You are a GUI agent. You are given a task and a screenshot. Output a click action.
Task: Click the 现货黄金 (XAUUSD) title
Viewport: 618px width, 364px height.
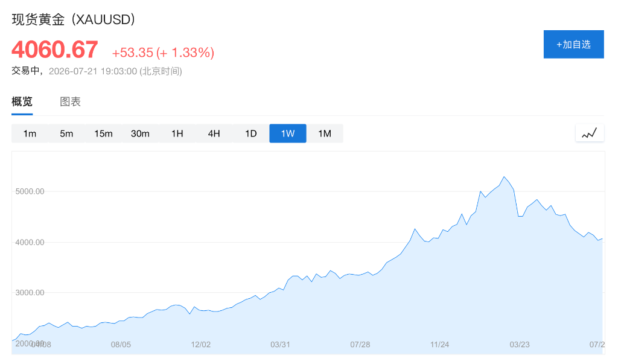(73, 19)
